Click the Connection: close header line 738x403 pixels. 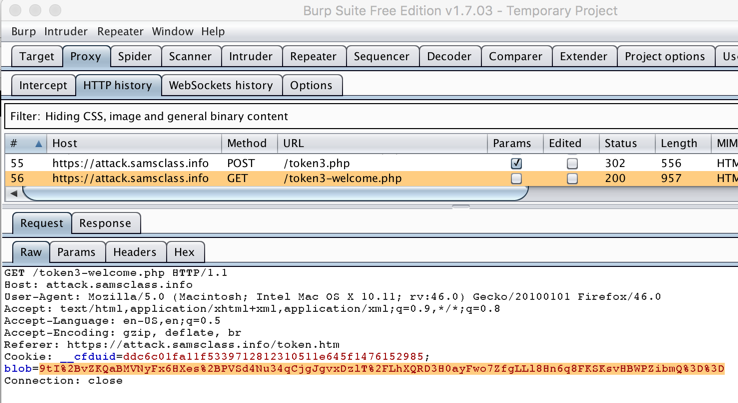coord(63,380)
